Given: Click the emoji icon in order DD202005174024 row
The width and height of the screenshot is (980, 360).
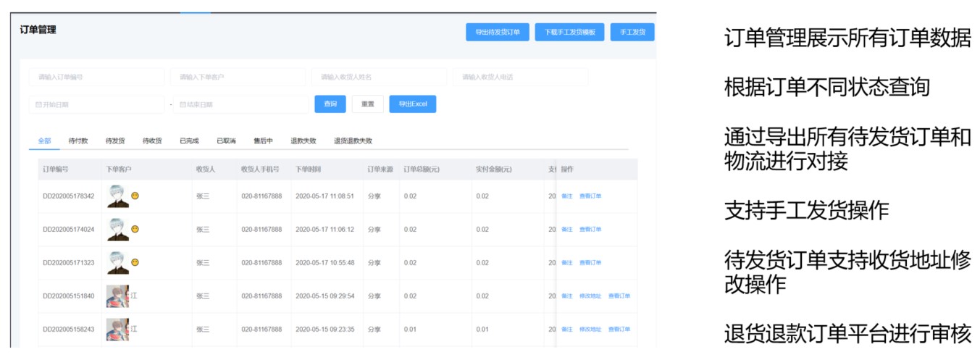Looking at the screenshot, I should (135, 230).
